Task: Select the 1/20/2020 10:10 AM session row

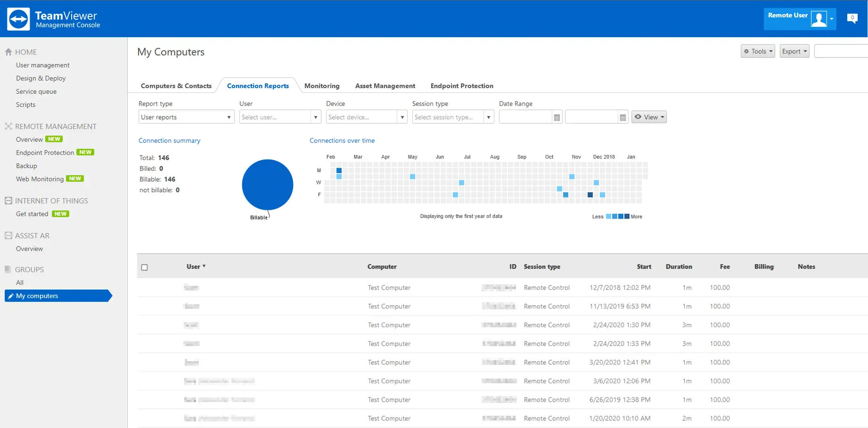Action: 502,419
